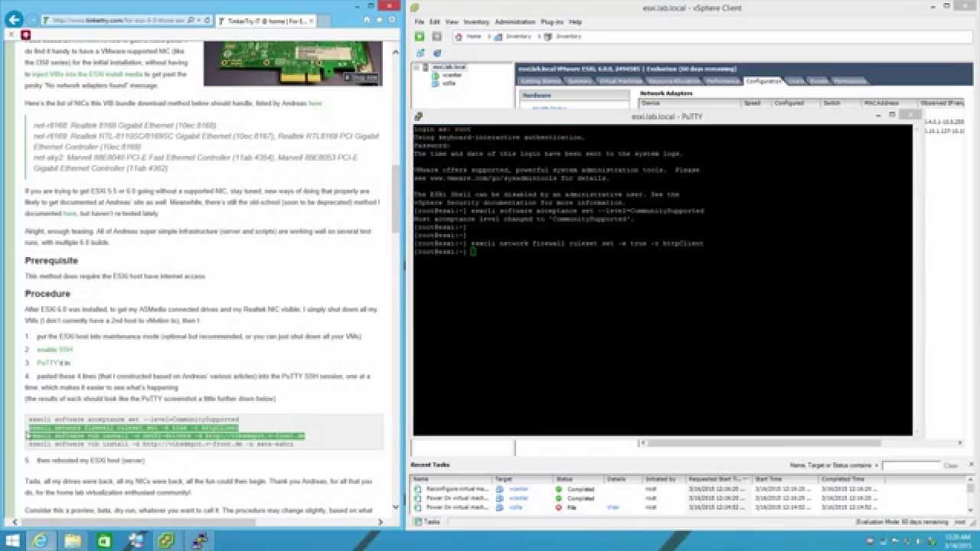Open the PuTTY window system menu icon
The image size is (980, 551).
click(x=418, y=116)
